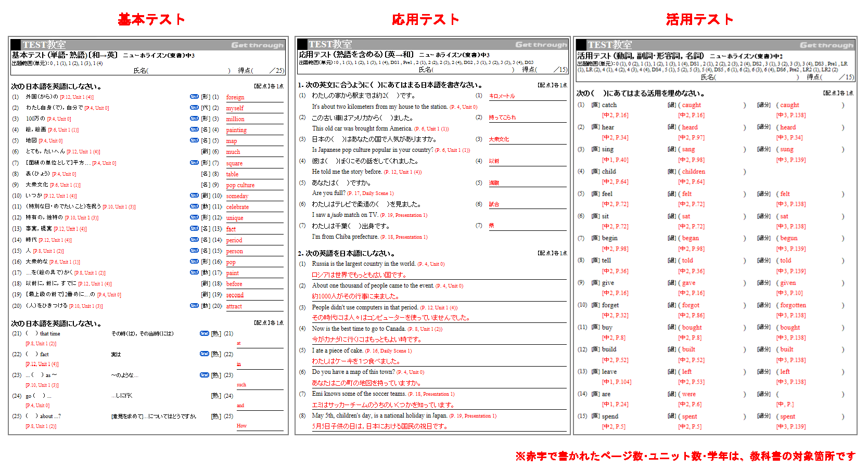Click the reference [中1, P.40]

[x=615, y=160]
